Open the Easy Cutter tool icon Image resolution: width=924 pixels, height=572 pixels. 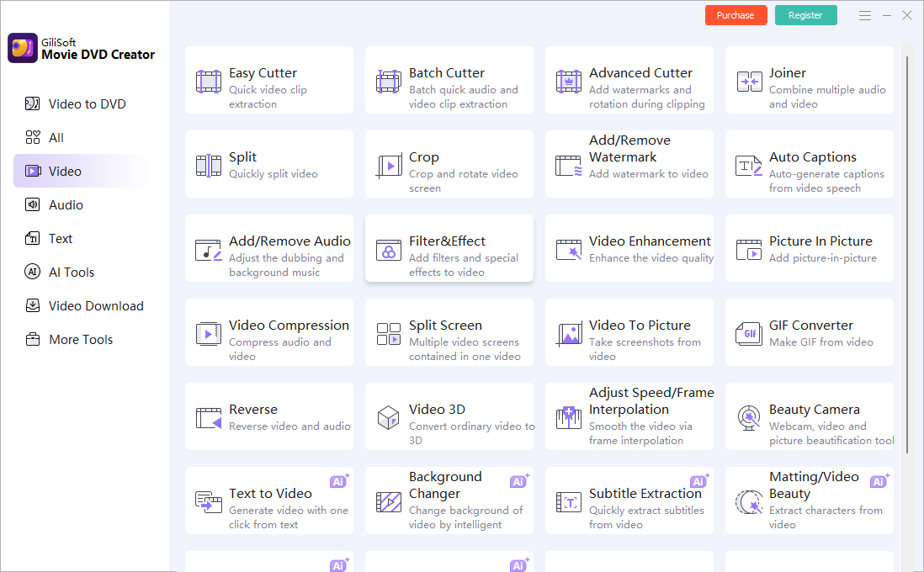coord(209,82)
